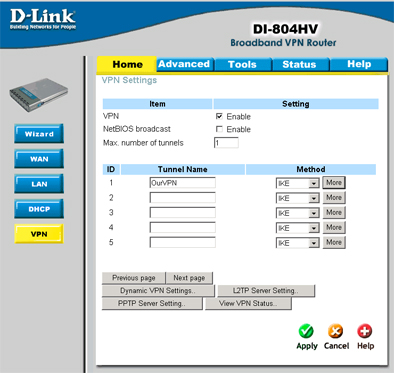Open the IKE method dropdown for tunnel 5
The width and height of the screenshot is (394, 373).
[298, 243]
